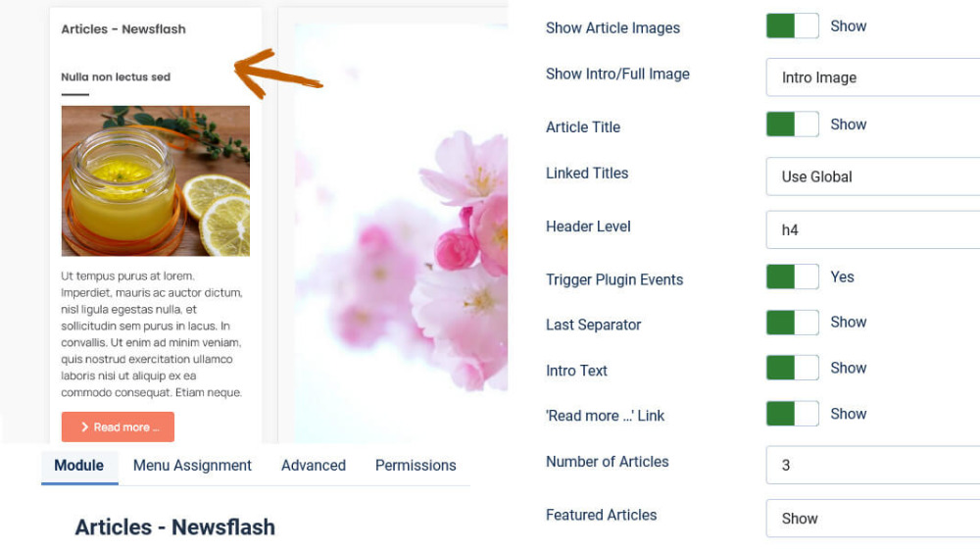This screenshot has width=980, height=551.
Task: Expand the Header Level dropdown
Action: pyautogui.click(x=873, y=229)
